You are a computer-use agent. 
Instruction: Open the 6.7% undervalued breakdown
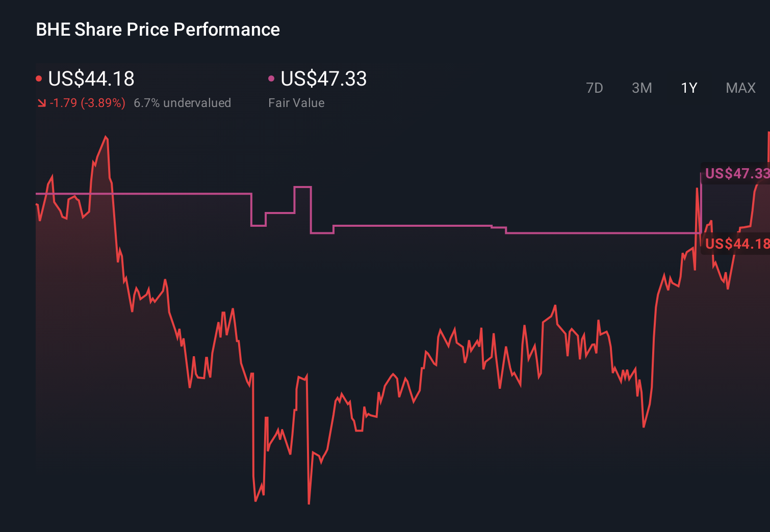pos(183,102)
